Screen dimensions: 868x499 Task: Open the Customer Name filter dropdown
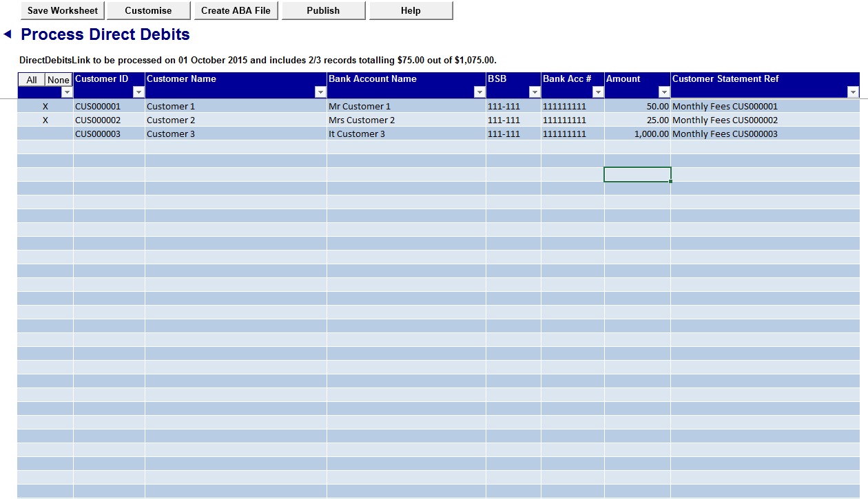[x=320, y=92]
